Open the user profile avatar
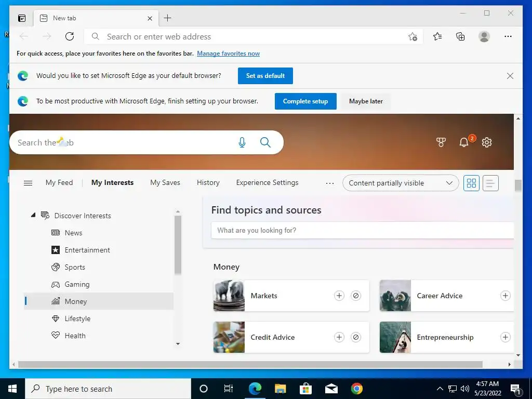 tap(484, 36)
